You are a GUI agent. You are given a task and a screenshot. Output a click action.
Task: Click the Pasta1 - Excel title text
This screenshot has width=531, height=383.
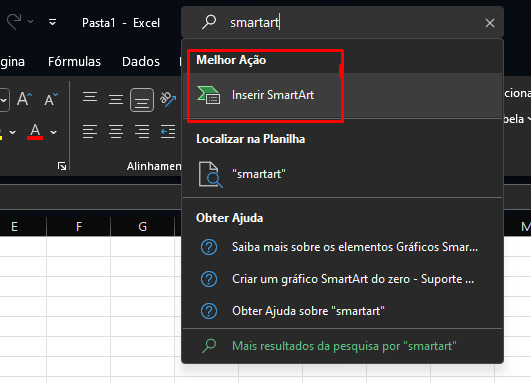coord(121,23)
